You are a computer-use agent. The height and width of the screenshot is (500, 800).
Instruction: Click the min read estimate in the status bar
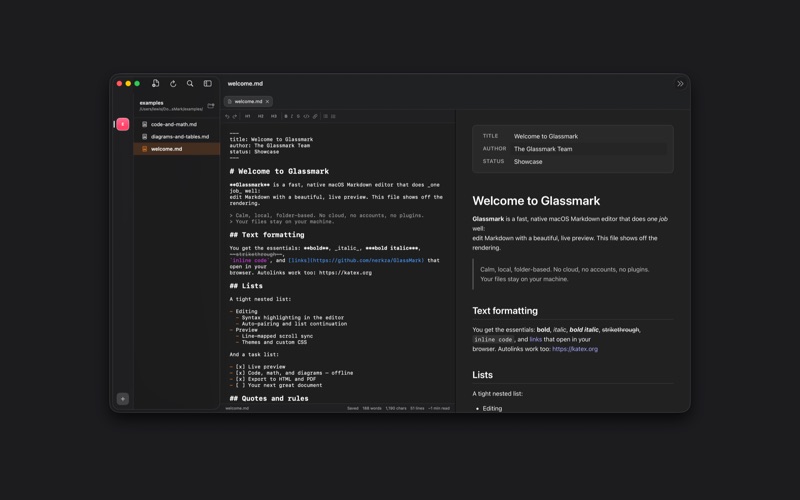click(439, 408)
